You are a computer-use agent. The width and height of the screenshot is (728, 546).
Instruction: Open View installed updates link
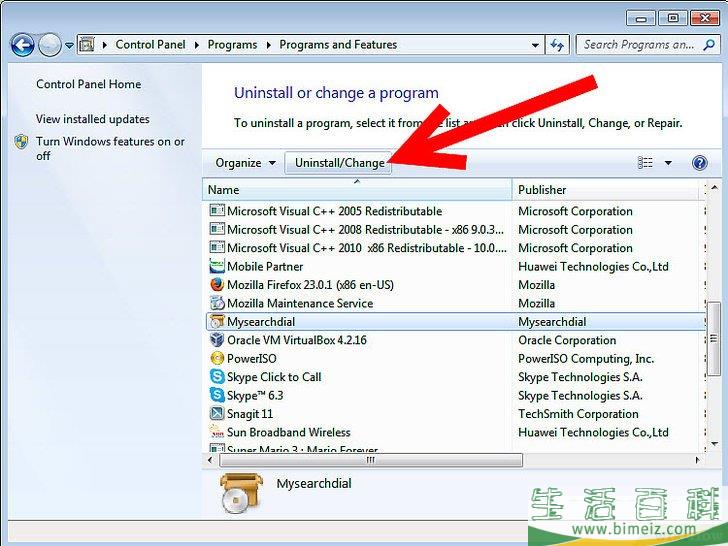[93, 119]
